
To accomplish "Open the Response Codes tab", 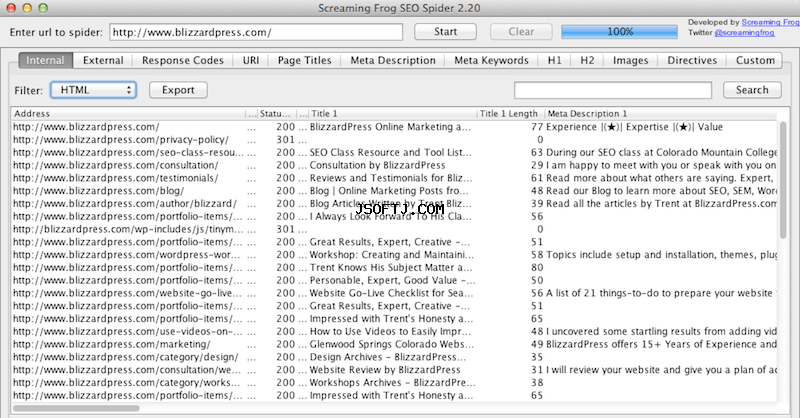I will 183,60.
